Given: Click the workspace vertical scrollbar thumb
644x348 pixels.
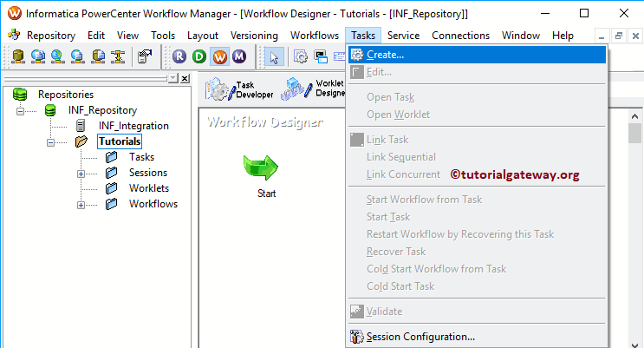Looking at the screenshot, I should [635, 134].
